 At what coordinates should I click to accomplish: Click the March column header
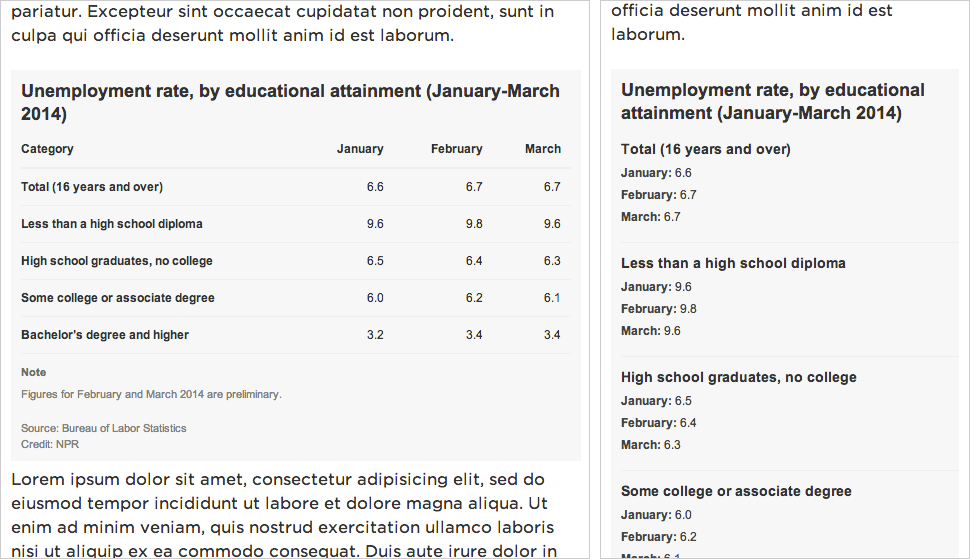coord(543,149)
